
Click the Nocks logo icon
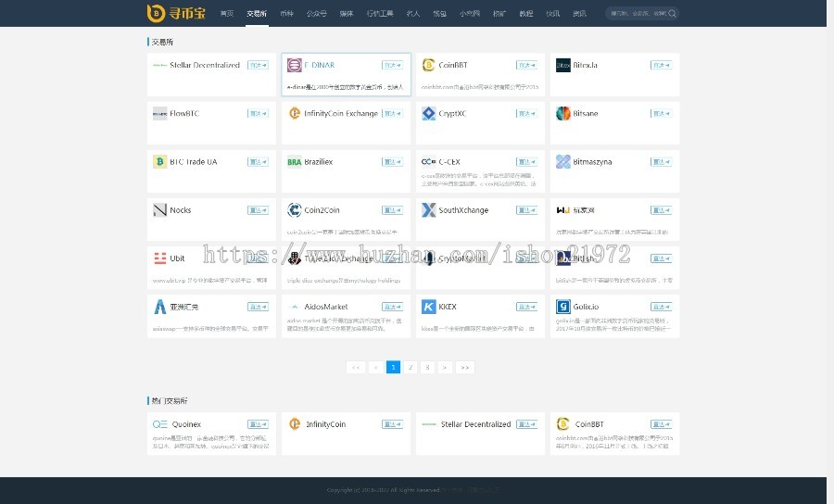(x=159, y=210)
